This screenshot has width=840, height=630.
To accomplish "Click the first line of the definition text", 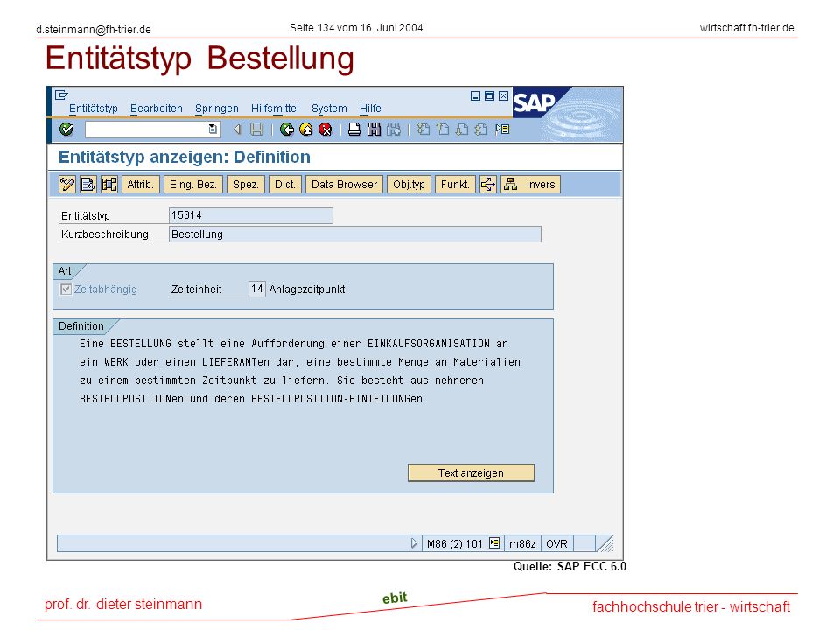I will pyautogui.click(x=294, y=344).
